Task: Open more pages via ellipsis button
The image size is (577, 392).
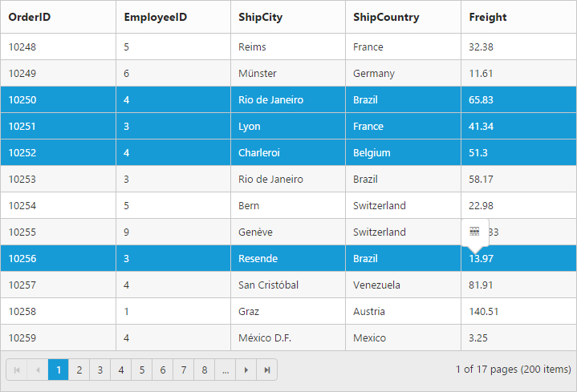Action: pyautogui.click(x=226, y=370)
